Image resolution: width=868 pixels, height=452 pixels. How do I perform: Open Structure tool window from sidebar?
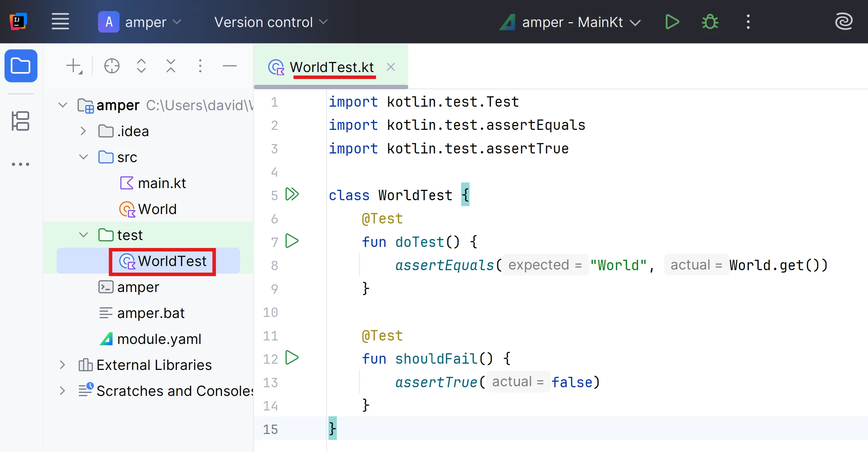tap(20, 121)
